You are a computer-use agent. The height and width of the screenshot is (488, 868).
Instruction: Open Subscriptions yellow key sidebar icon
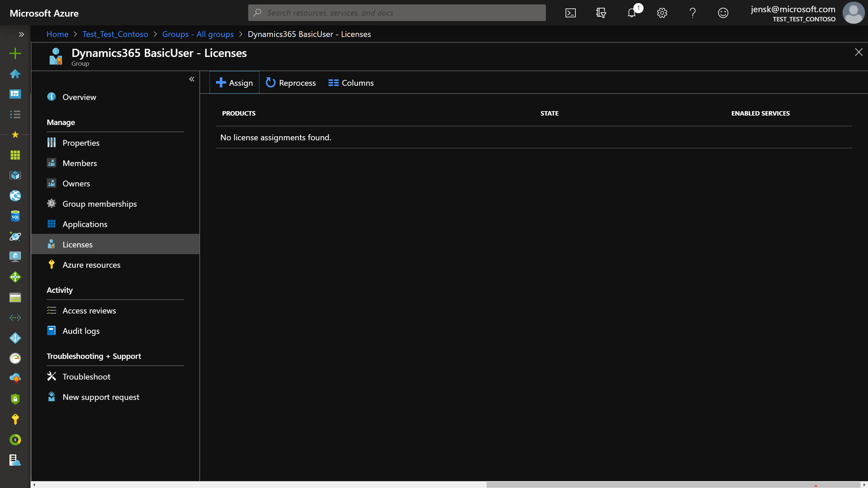15,419
